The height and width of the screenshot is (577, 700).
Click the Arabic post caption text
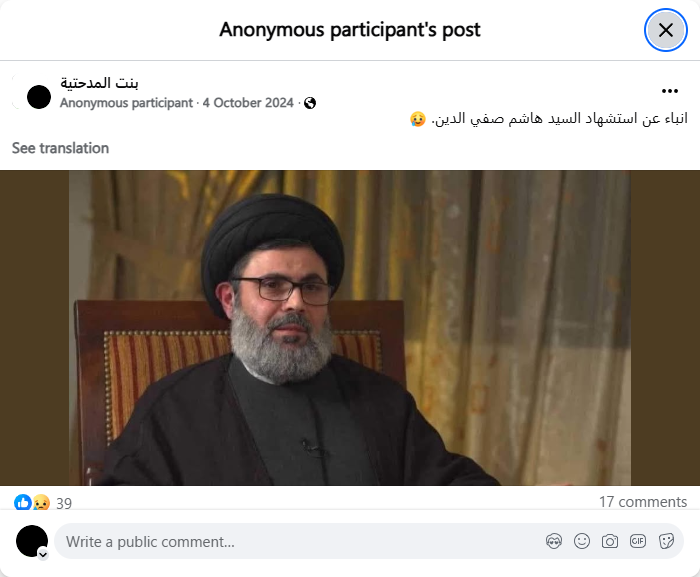coord(548,119)
